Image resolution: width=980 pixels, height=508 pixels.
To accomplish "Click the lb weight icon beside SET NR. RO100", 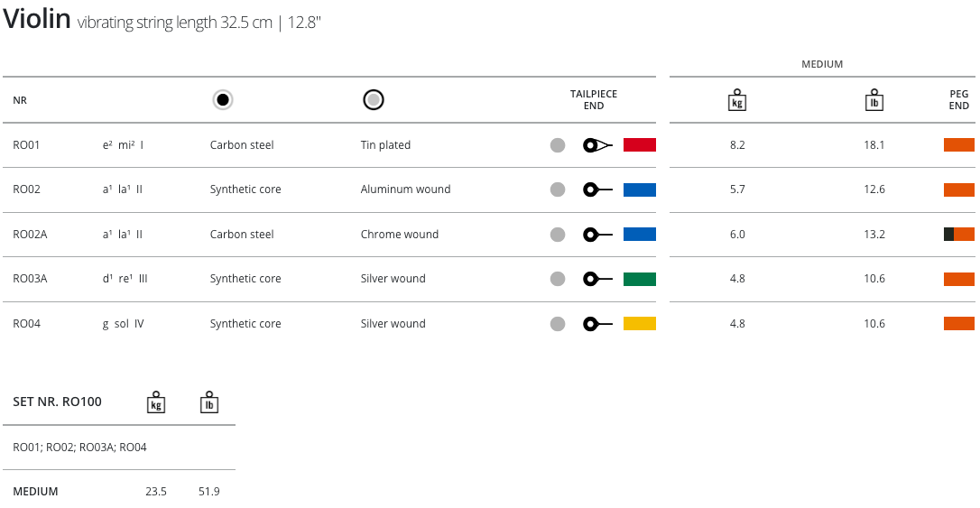I will (209, 402).
